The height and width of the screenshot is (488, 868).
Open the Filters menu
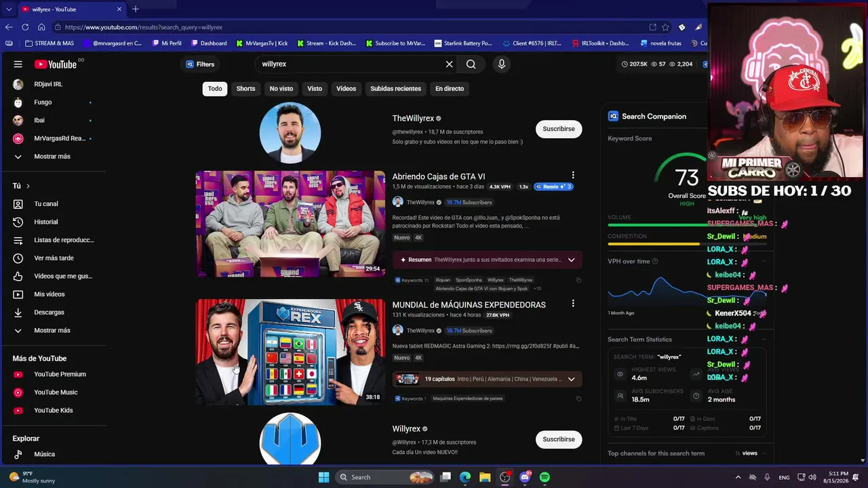point(200,64)
